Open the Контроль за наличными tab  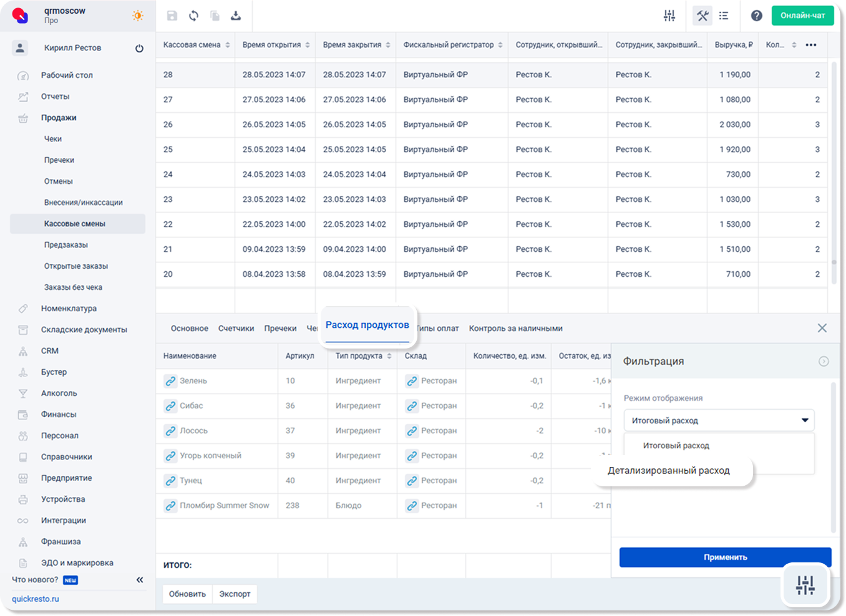tap(515, 329)
